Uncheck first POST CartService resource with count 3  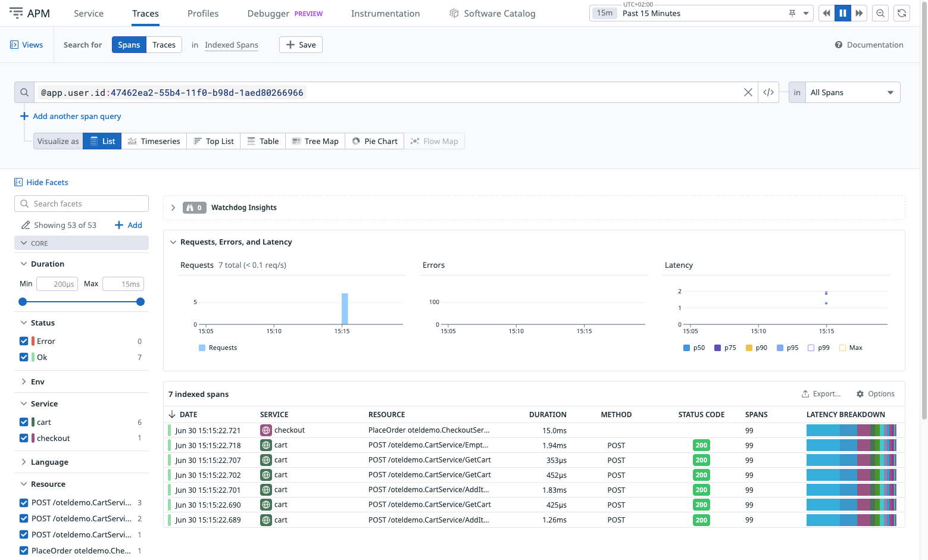coord(24,502)
